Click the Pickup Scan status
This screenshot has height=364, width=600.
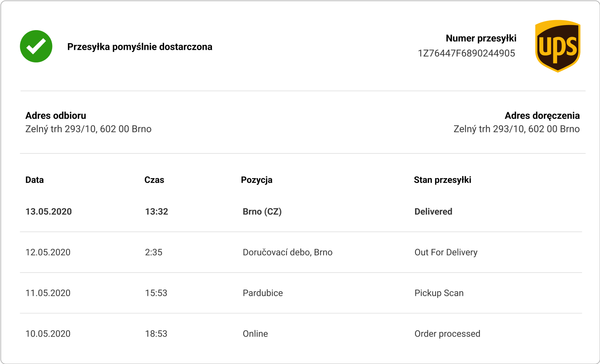(439, 293)
